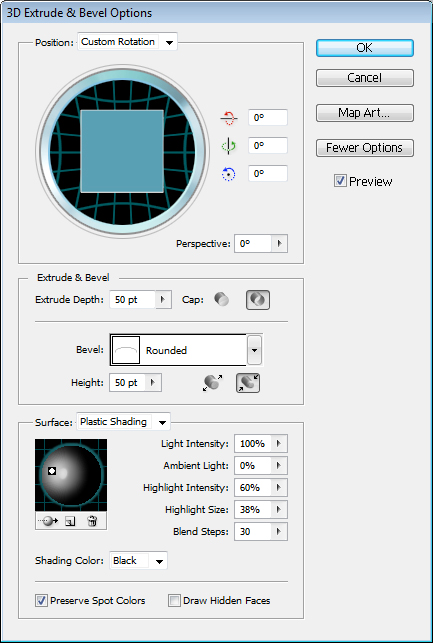
Task: Click the blue Z-axis rotation icon
Action: (x=228, y=174)
